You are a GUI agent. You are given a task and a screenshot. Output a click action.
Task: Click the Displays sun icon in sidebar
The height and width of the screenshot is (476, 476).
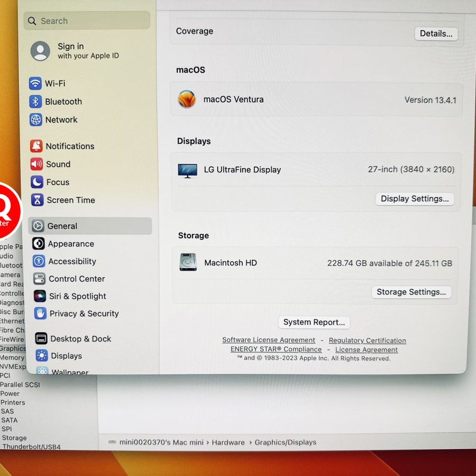tap(42, 355)
